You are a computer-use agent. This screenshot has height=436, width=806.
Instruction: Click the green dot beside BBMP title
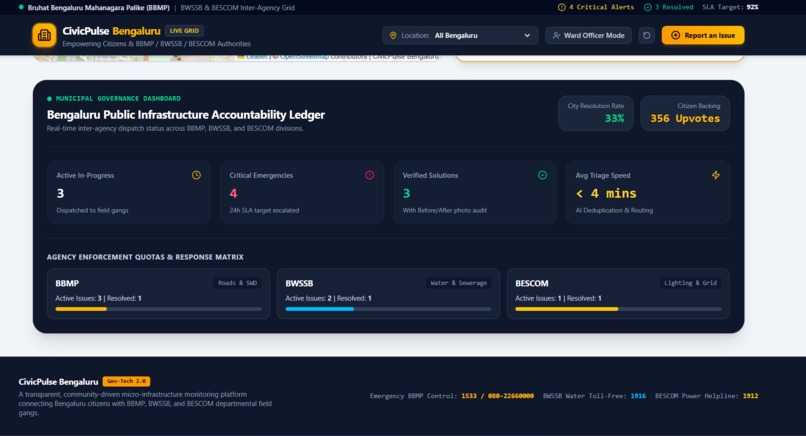point(21,7)
